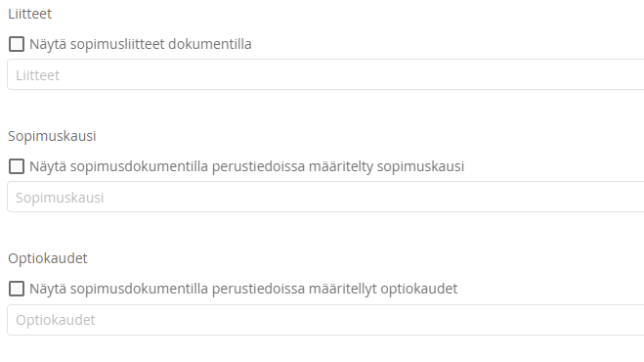
Task: Click the Liitteet section heading
Action: coord(30,14)
